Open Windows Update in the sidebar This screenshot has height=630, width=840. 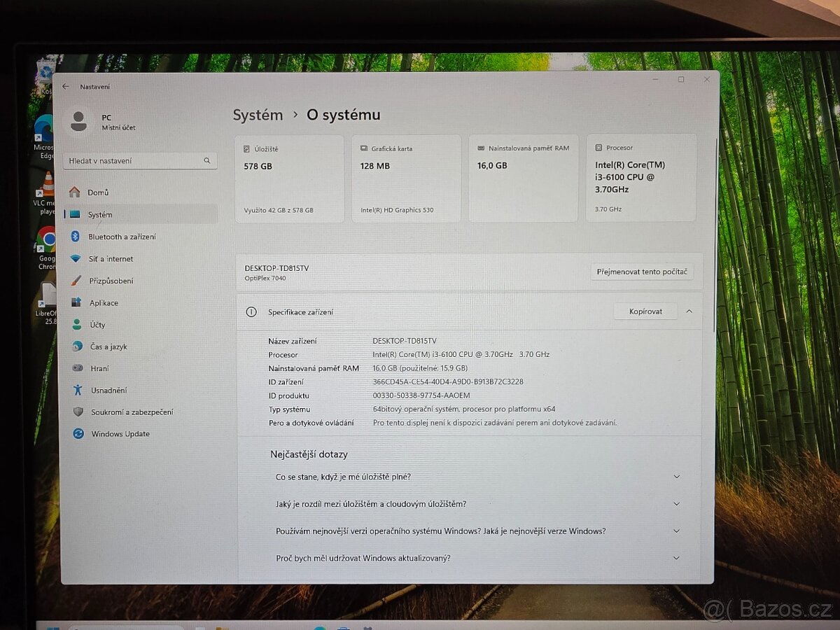point(120,434)
